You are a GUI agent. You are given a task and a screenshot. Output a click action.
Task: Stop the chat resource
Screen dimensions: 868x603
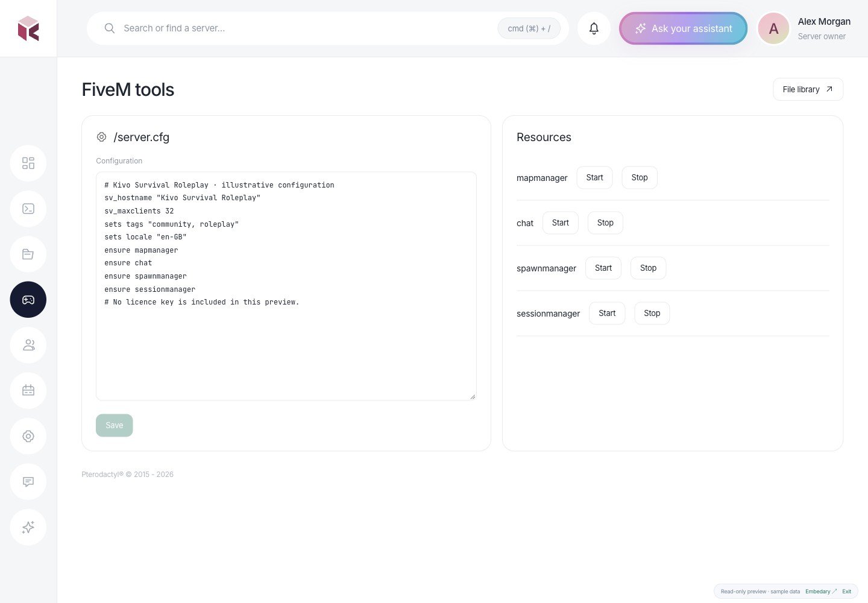point(605,223)
